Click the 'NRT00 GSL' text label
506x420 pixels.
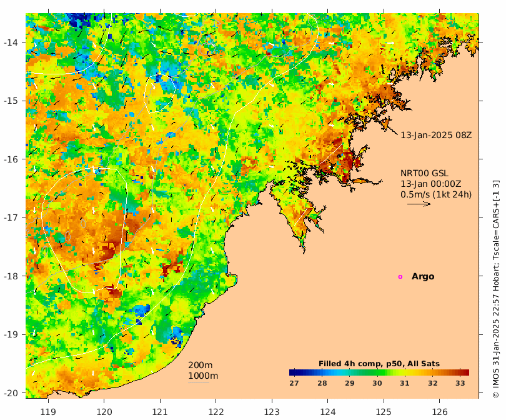pyautogui.click(x=424, y=173)
